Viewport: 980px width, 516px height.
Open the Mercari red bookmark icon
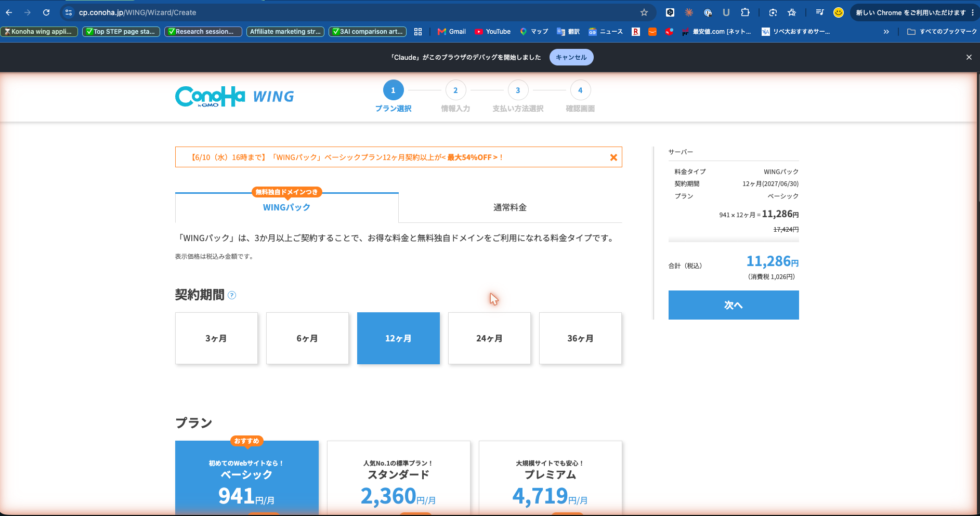click(x=669, y=32)
